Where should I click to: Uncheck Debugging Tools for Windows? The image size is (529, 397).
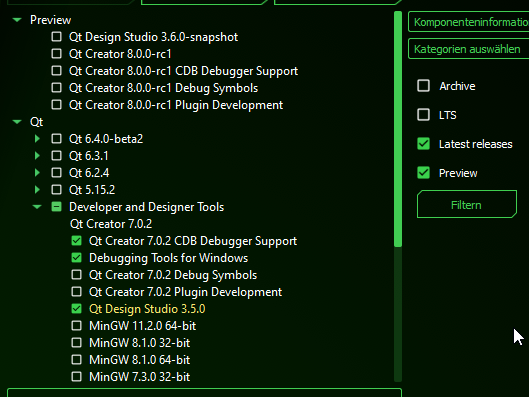pos(77,258)
